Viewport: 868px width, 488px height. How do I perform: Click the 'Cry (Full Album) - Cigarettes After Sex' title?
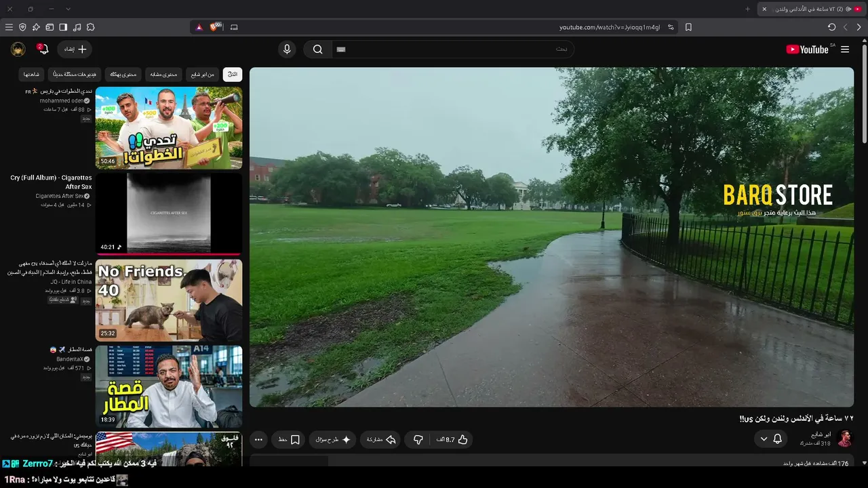coord(51,182)
